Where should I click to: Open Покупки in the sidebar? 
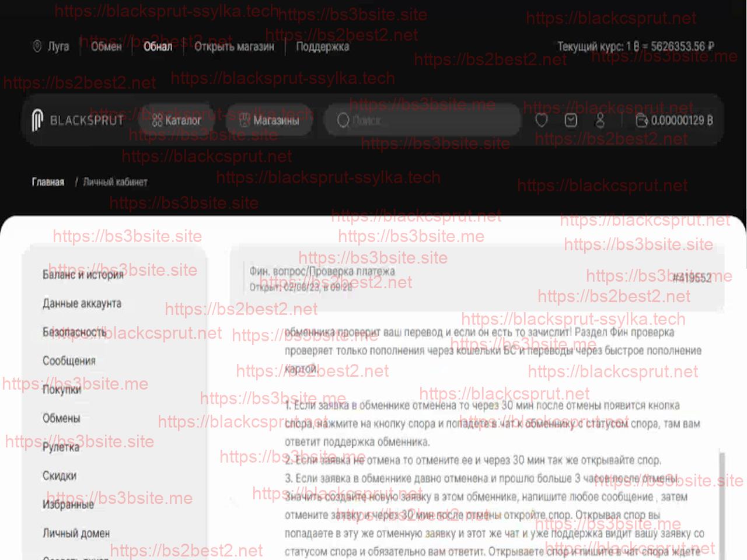pyautogui.click(x=61, y=390)
